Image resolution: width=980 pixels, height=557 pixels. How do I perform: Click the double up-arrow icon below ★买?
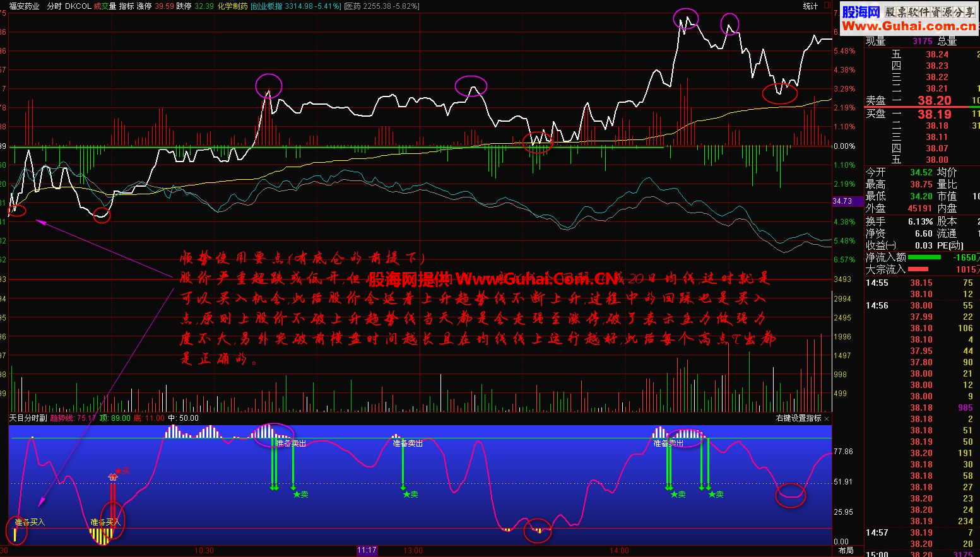coord(113,477)
